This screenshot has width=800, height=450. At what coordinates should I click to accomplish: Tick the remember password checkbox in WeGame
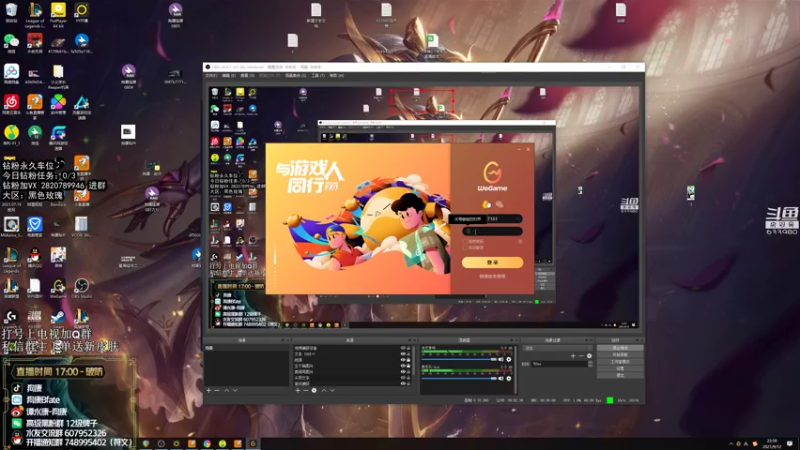(465, 241)
